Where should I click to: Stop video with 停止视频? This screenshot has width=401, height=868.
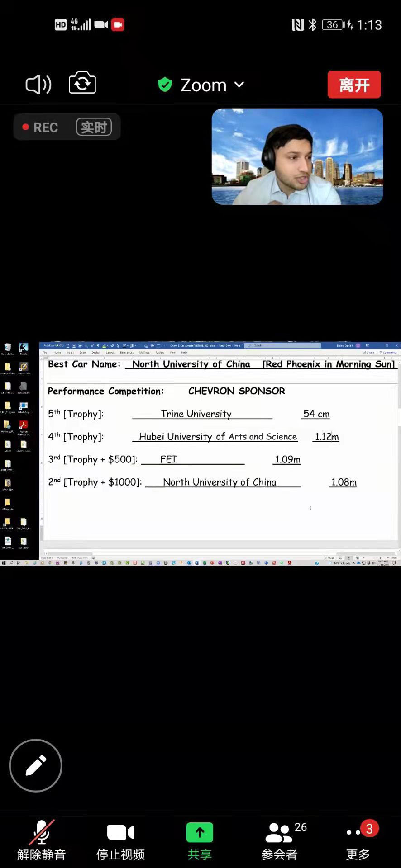(120, 840)
